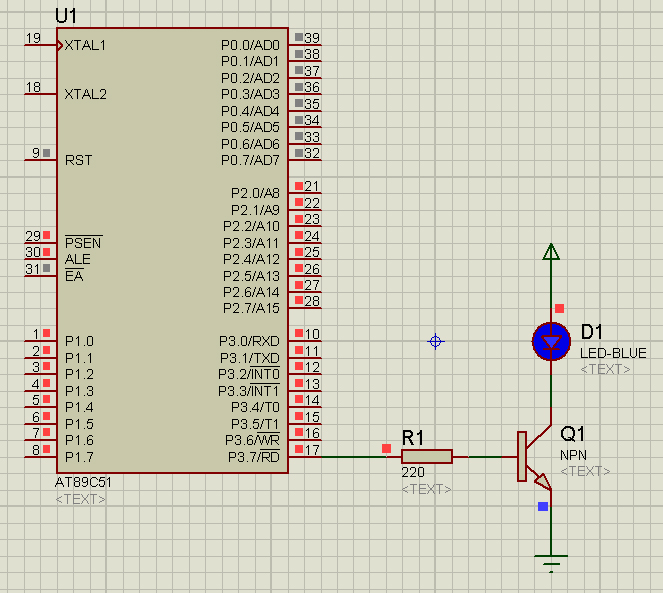Click the RST pin label
The height and width of the screenshot is (593, 663).
(79, 160)
